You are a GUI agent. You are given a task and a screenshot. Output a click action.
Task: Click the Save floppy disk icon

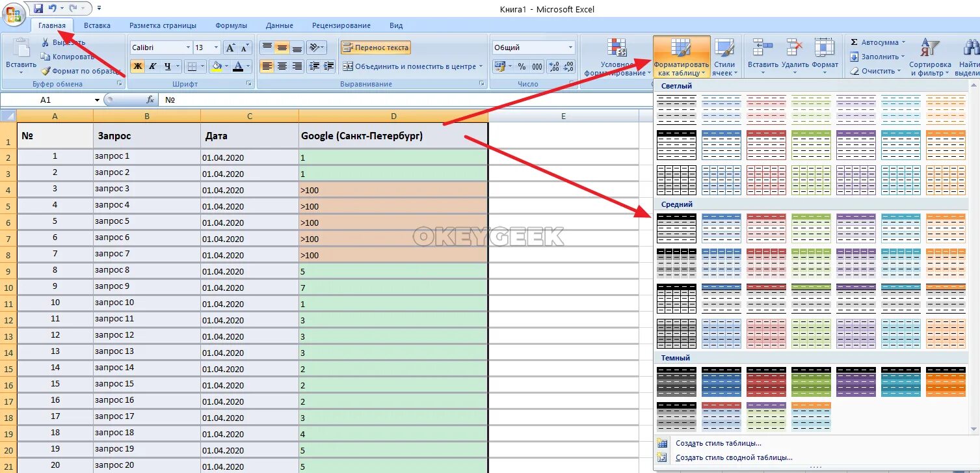pos(38,8)
